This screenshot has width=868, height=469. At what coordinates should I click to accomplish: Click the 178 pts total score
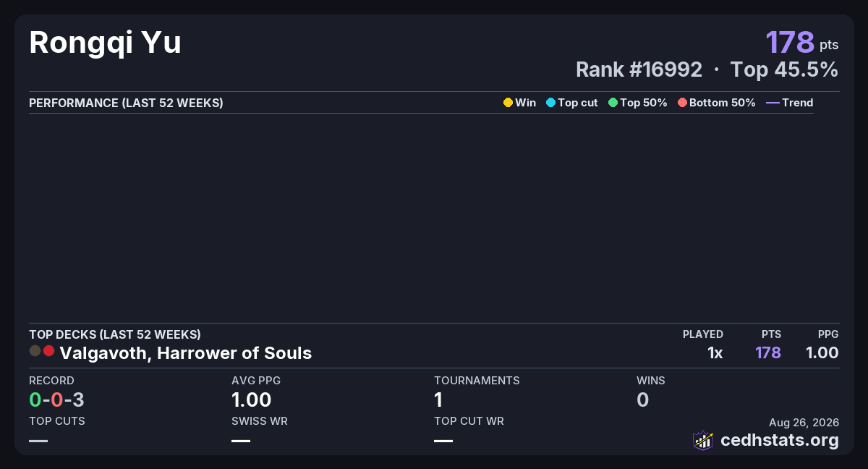[802, 43]
